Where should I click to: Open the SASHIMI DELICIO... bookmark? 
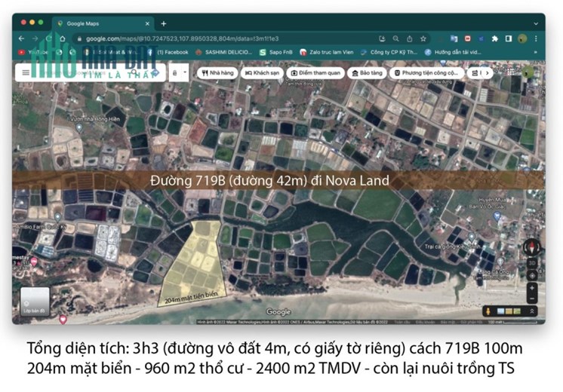(x=223, y=52)
